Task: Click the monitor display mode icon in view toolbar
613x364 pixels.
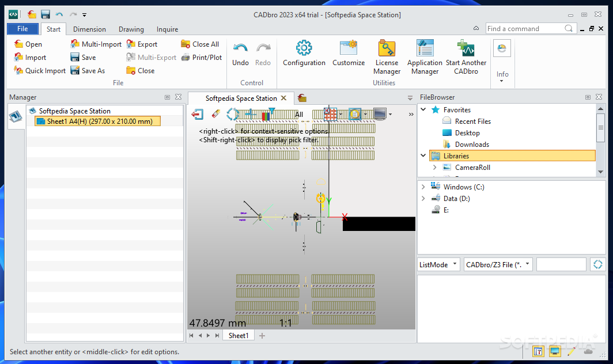Action: click(x=380, y=114)
